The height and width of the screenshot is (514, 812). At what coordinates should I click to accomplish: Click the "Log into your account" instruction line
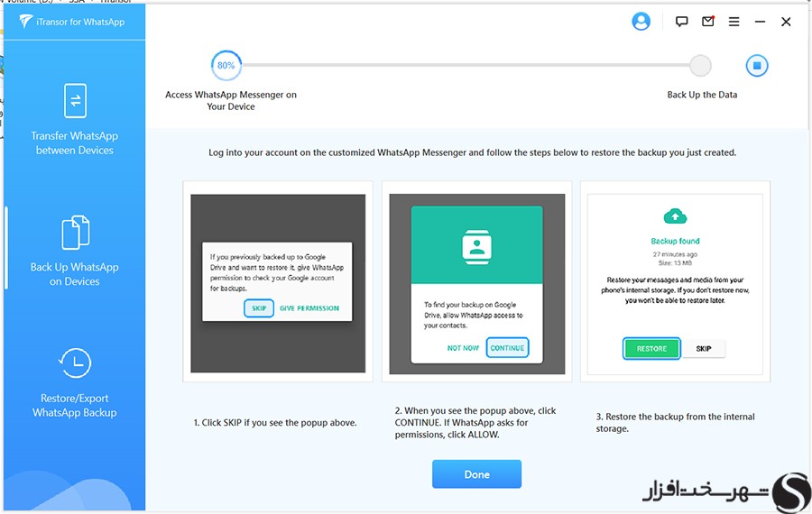click(472, 152)
